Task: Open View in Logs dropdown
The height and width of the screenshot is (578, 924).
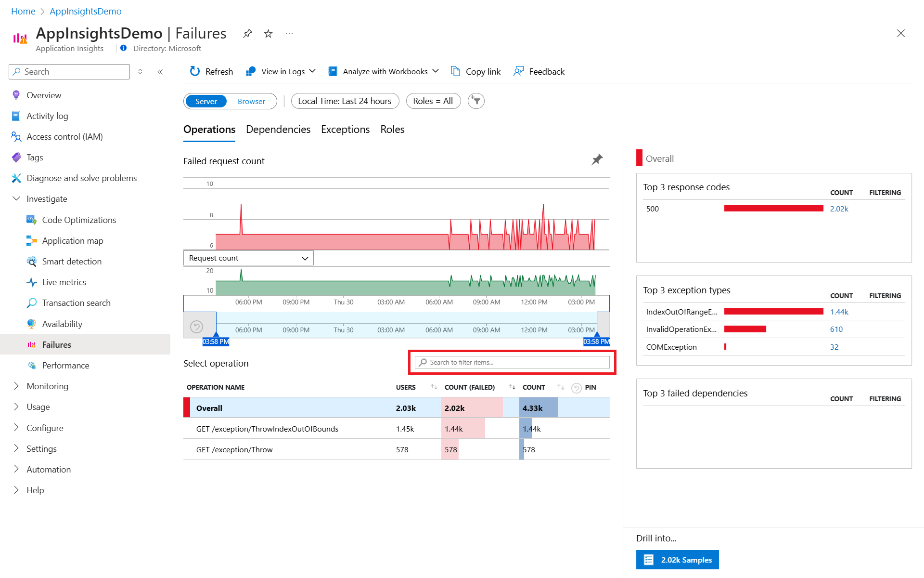Action: [282, 71]
